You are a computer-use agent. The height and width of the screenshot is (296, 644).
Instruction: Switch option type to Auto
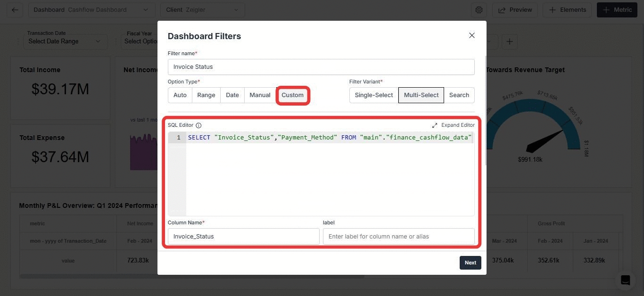coord(180,95)
